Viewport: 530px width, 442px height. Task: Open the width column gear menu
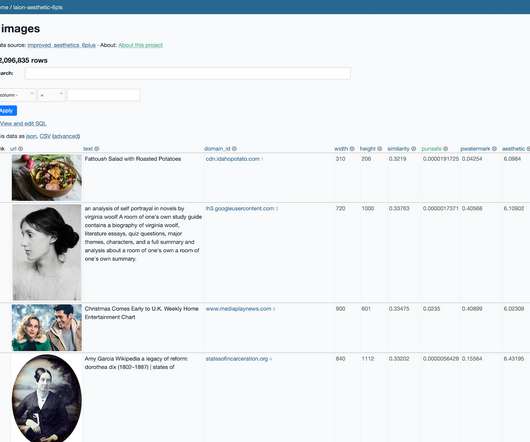(x=352, y=149)
